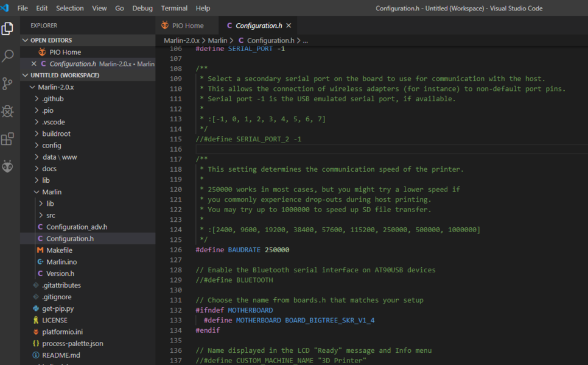Click the PIO Home tab icon
Image resolution: width=588 pixels, height=365 pixels.
pos(165,26)
